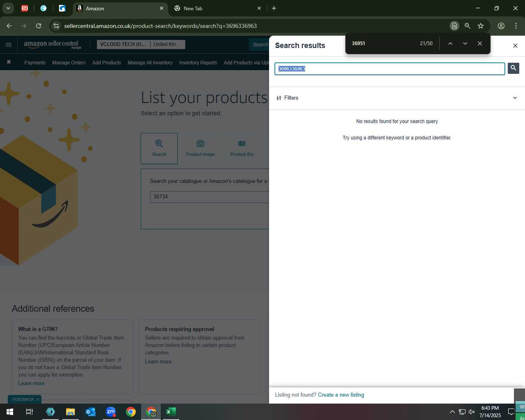
Task: Click the search query field containing 3696336963
Action: pyautogui.click(x=390, y=68)
